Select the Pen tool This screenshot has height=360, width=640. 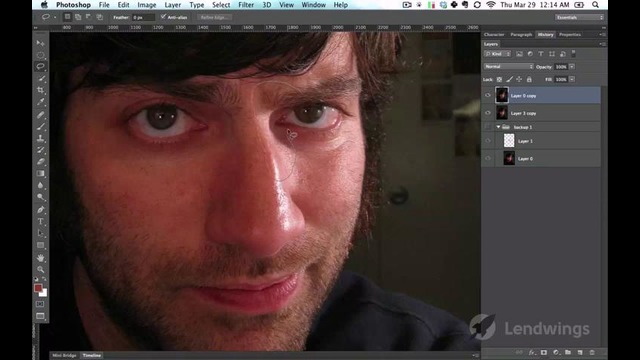(40, 210)
